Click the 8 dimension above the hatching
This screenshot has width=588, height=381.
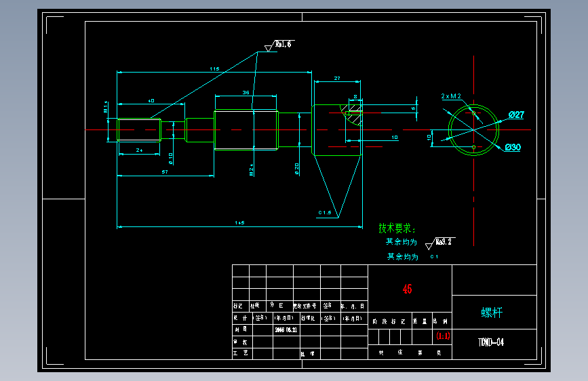pos(355,97)
